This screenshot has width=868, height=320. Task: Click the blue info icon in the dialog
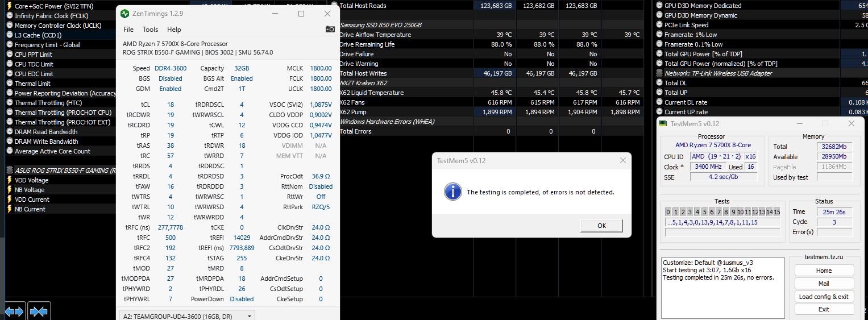pos(452,192)
